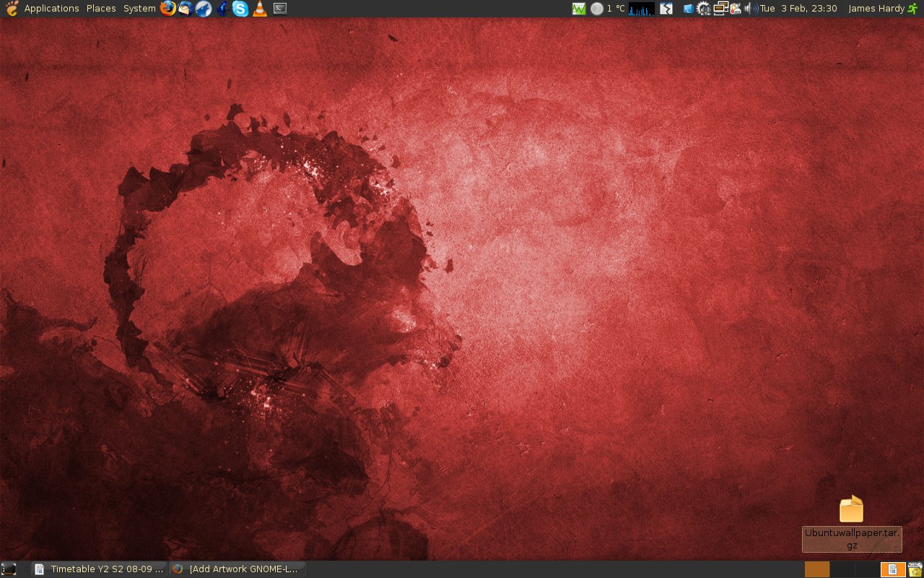This screenshot has width=924, height=578.
Task: Launch Songbird from the top panel
Action: pyautogui.click(x=204, y=9)
